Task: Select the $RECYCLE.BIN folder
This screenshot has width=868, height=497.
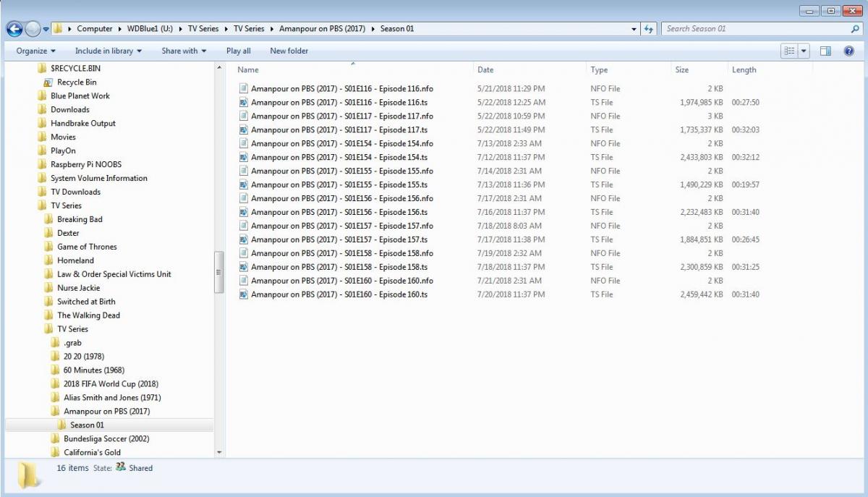Action: [75, 68]
